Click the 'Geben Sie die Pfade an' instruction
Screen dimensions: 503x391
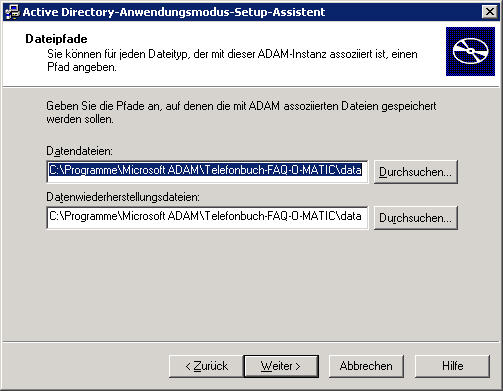pos(241,106)
